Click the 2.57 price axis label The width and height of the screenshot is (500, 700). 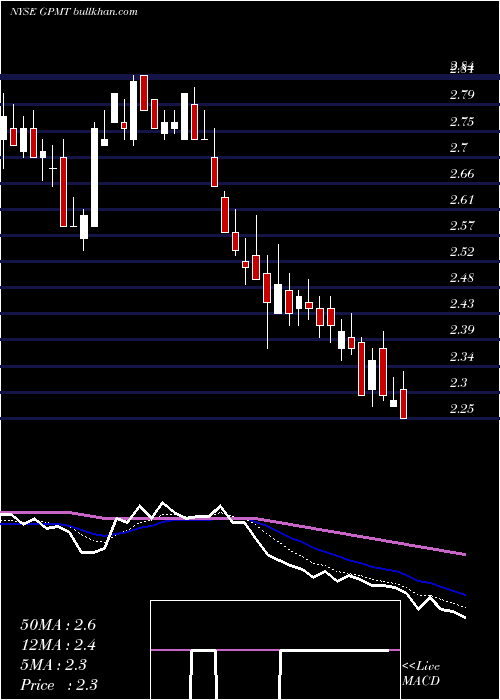(462, 226)
